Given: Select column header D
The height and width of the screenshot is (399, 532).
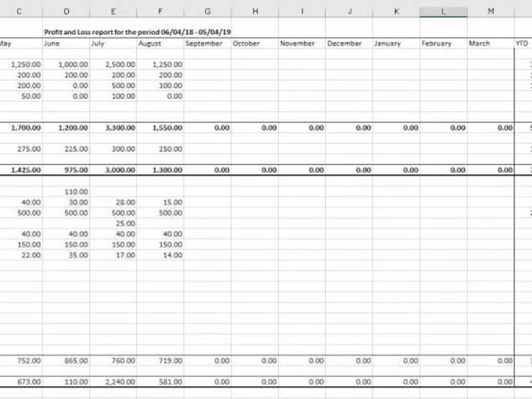Looking at the screenshot, I should [67, 11].
